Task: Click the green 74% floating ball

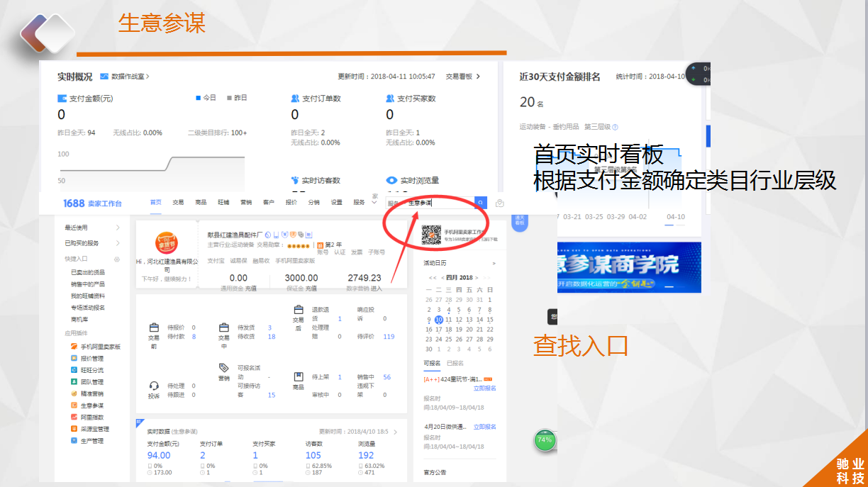Action: tap(545, 440)
